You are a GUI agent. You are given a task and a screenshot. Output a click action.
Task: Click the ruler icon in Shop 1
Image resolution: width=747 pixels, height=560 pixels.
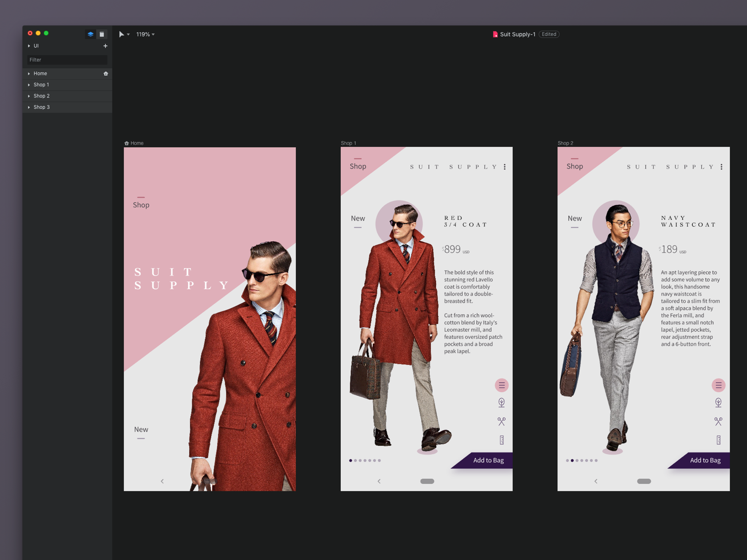tap(502, 440)
